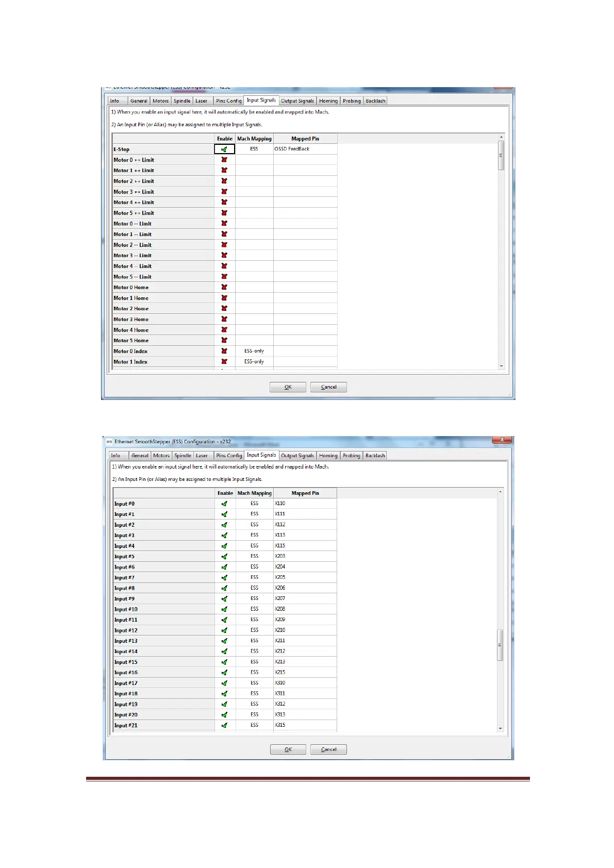Click the red X for Motor 0 Home
Screen dimensions: 614x868
(x=224, y=287)
